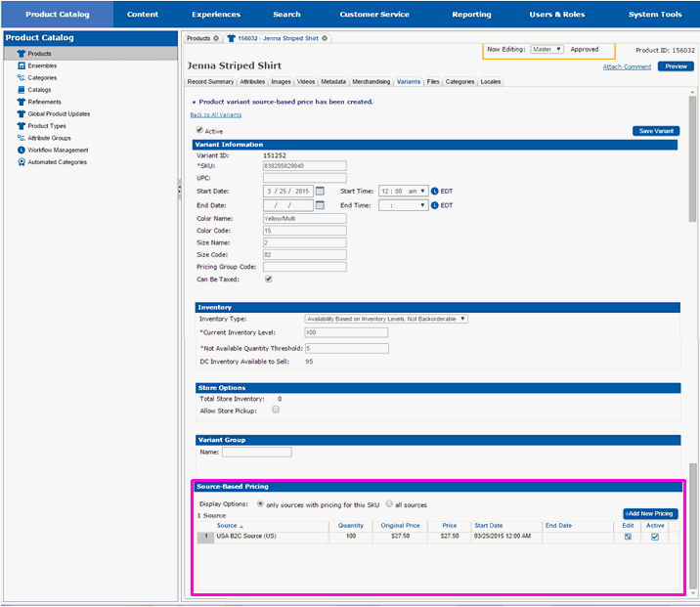Click the Global Product Updates icon
The height and width of the screenshot is (607, 700).
(21, 113)
